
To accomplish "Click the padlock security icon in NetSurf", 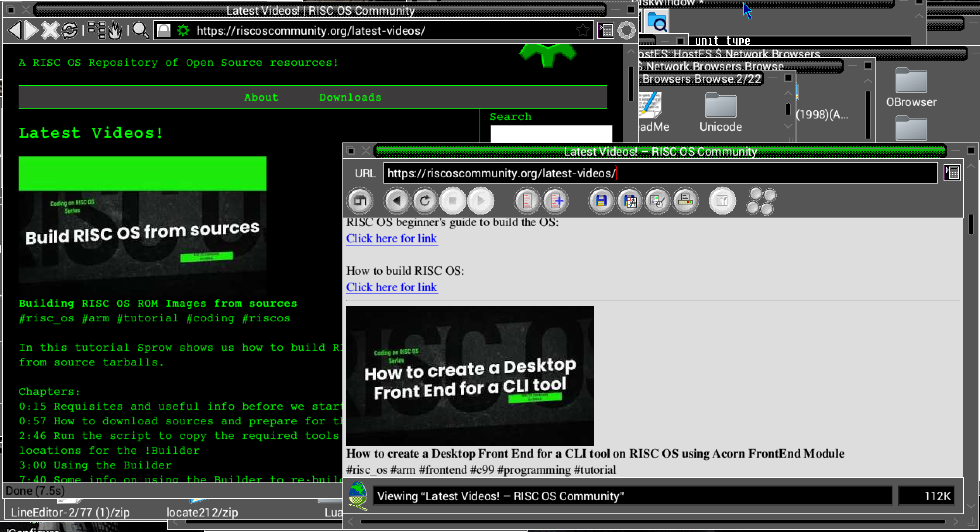I will pos(163,31).
